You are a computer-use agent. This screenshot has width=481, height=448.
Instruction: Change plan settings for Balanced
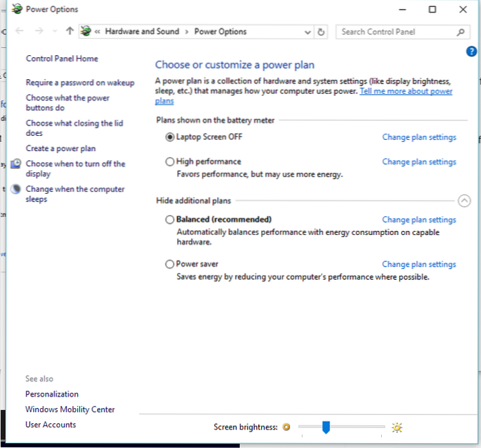tap(419, 220)
